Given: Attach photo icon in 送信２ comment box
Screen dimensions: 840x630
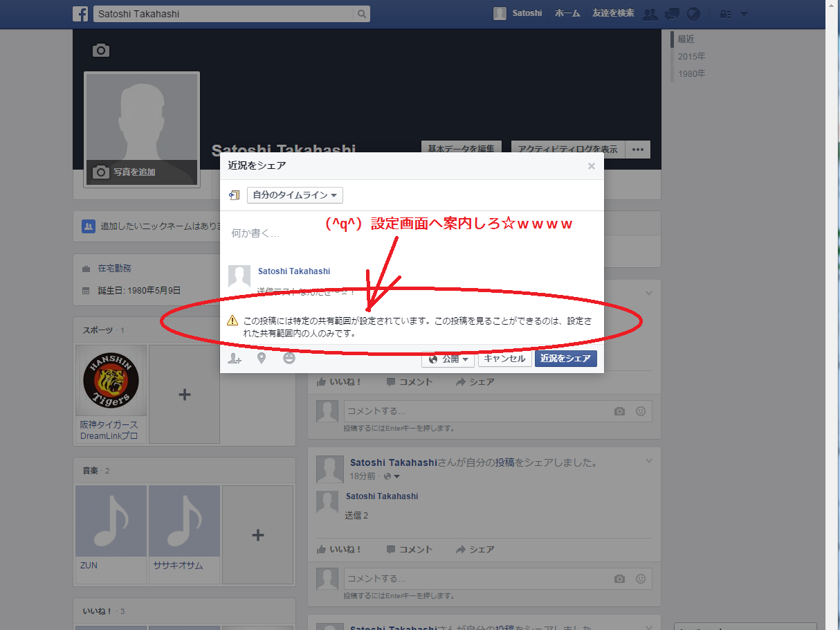Looking at the screenshot, I should 620,579.
